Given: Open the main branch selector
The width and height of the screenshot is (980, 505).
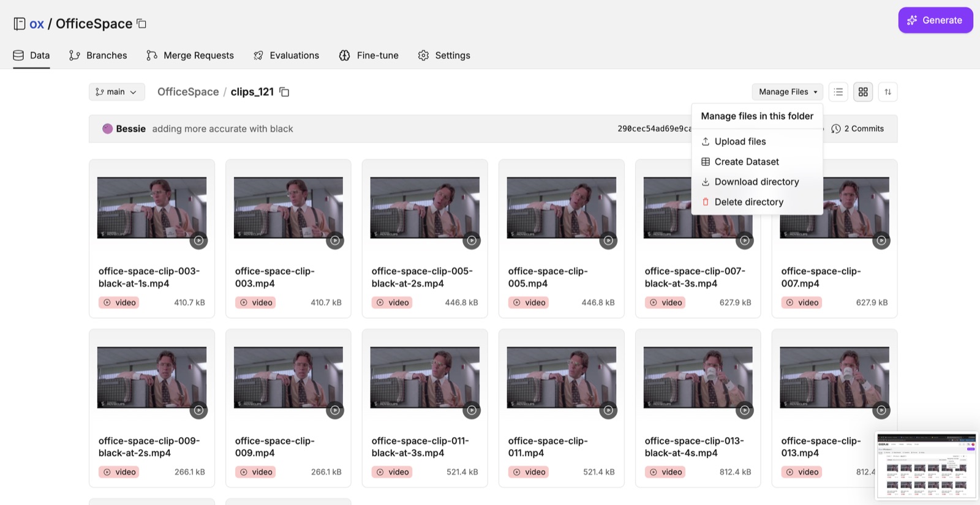Looking at the screenshot, I should pos(117,92).
